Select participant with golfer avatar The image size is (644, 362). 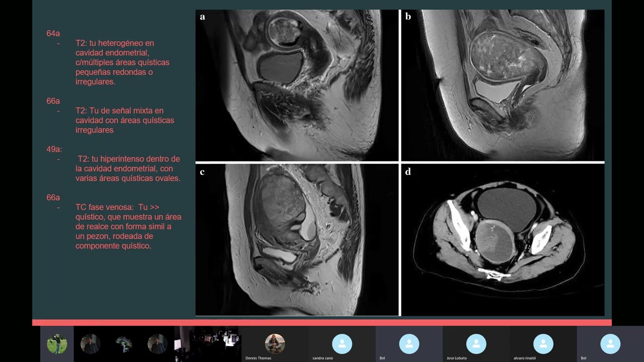click(57, 344)
